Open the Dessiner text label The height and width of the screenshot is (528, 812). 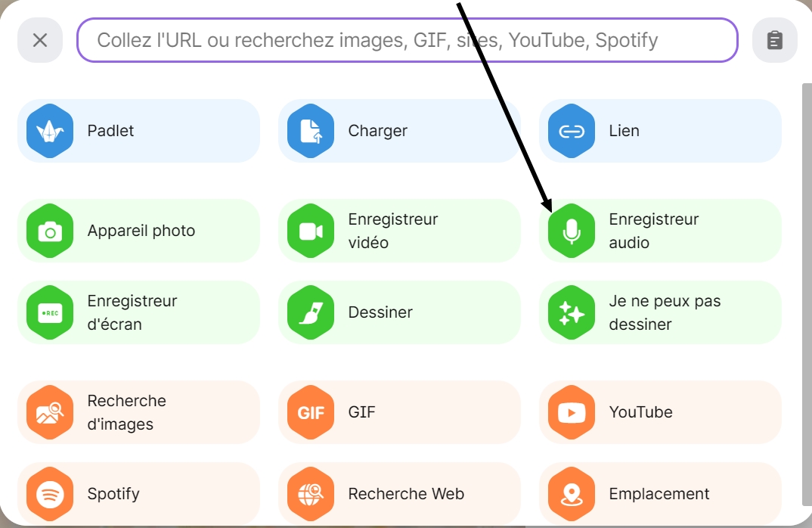click(x=380, y=312)
